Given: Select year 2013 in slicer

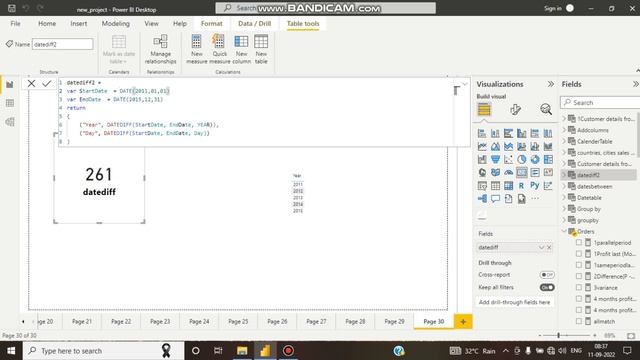Looking at the screenshot, I should point(298,198).
